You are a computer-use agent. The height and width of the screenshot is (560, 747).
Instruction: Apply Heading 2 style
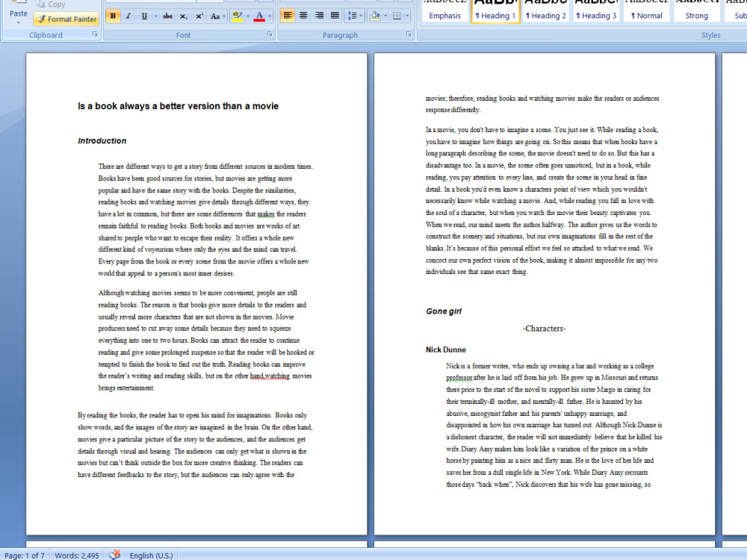[x=546, y=11]
